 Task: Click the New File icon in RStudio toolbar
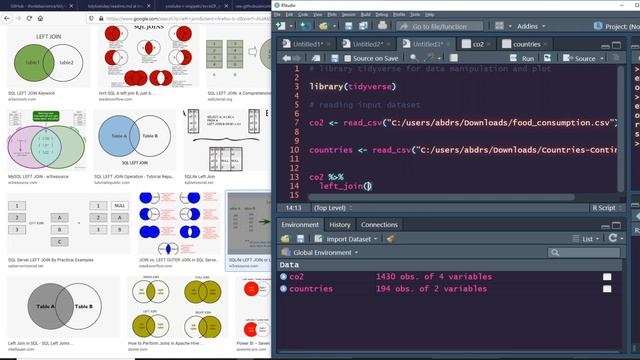(x=281, y=26)
